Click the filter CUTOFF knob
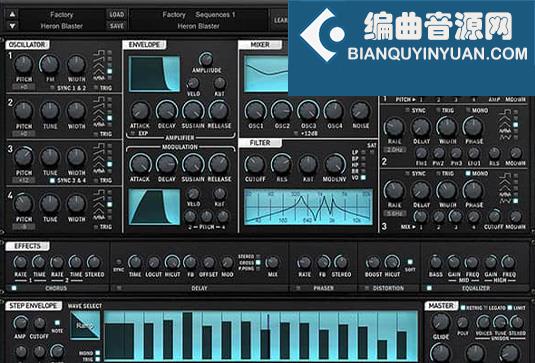This screenshot has height=363, width=535. click(255, 164)
